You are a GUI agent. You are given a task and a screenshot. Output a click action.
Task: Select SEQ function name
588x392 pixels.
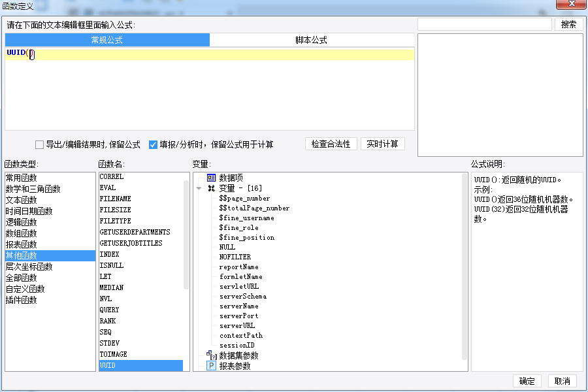141,332
